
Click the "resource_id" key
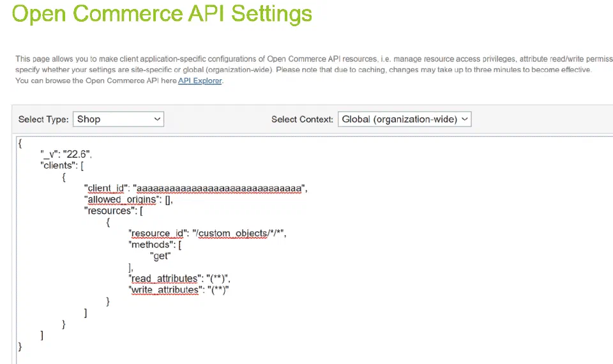tap(158, 234)
